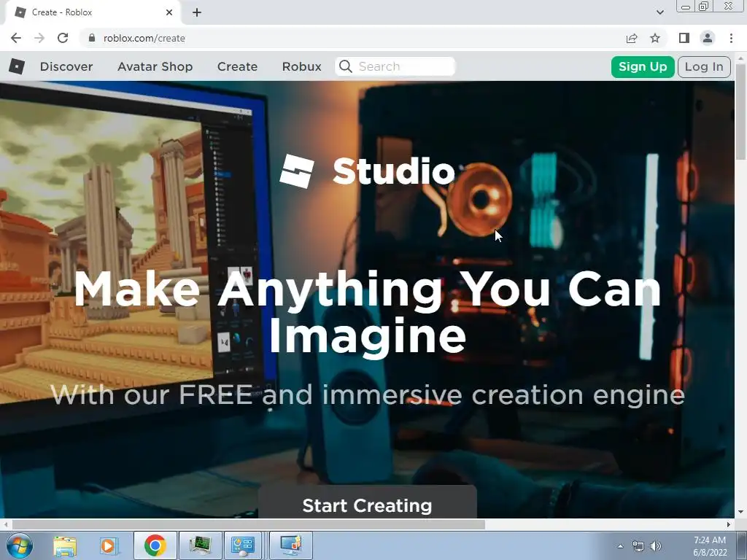
Task: Click the Start Creating button
Action: tap(368, 502)
